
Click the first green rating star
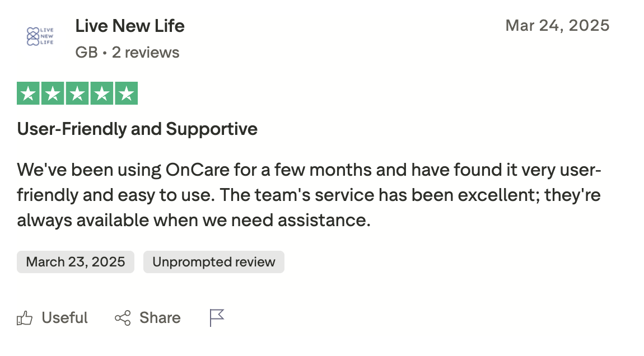click(x=28, y=93)
